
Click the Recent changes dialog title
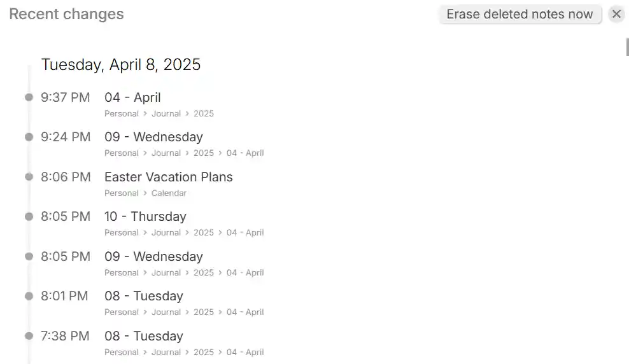tap(66, 14)
